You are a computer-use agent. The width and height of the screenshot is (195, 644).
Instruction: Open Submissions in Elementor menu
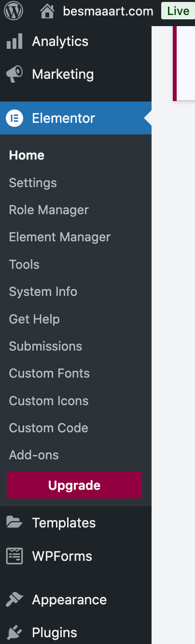45,346
